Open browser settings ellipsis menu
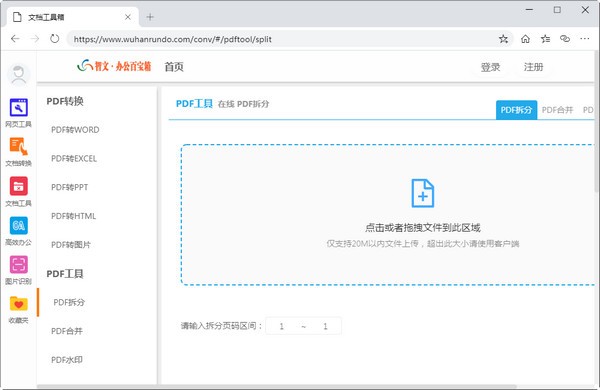Screen dimensions: 600x390 coord(585,39)
